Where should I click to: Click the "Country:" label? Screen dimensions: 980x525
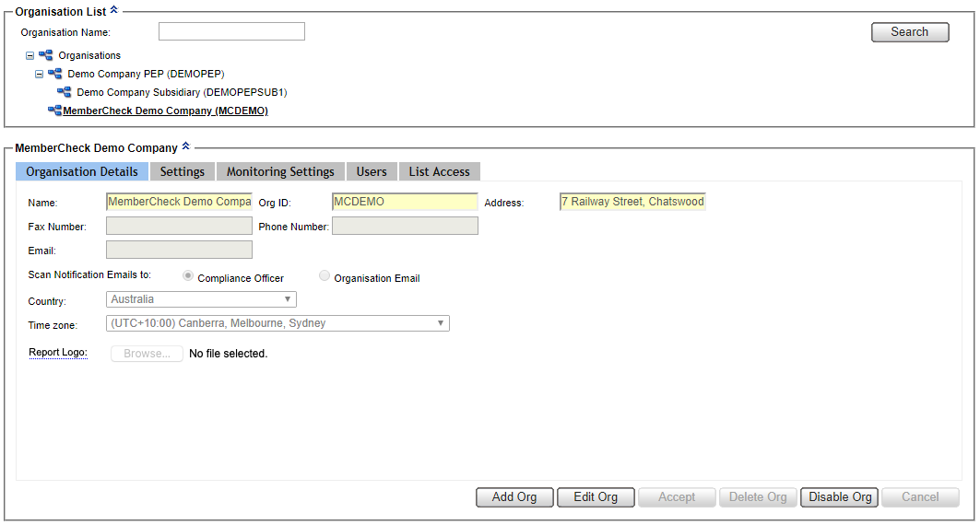point(47,301)
